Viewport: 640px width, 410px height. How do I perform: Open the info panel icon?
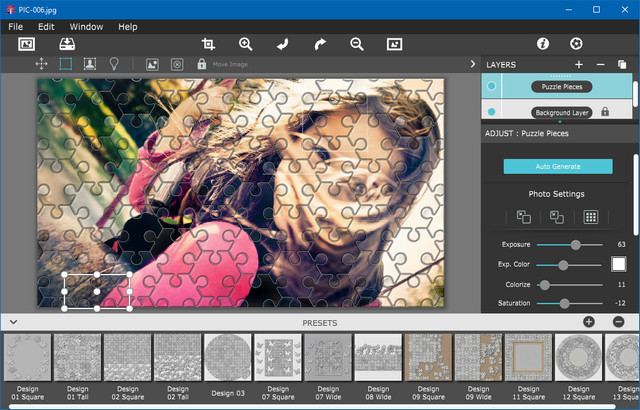tap(543, 44)
